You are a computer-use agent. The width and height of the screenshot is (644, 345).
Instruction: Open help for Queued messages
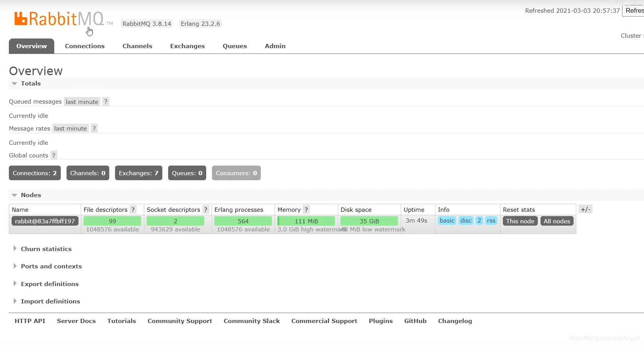click(x=106, y=102)
